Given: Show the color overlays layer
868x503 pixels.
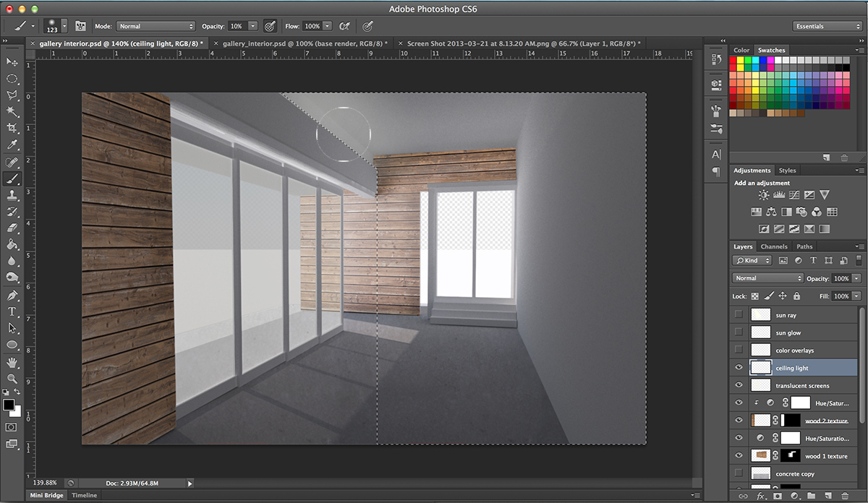Looking at the screenshot, I should (x=739, y=350).
